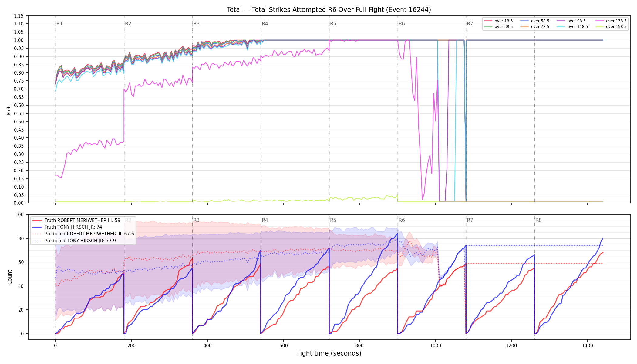Viewport: 637px width, 364px height.
Task: Click the R5 round label in Prob chart
Action: (333, 24)
